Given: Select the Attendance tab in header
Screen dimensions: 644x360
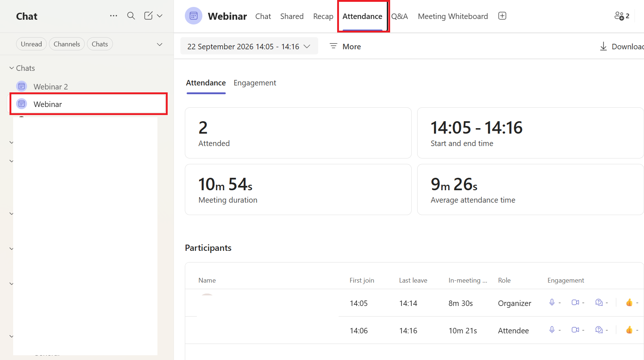Looking at the screenshot, I should pos(362,16).
